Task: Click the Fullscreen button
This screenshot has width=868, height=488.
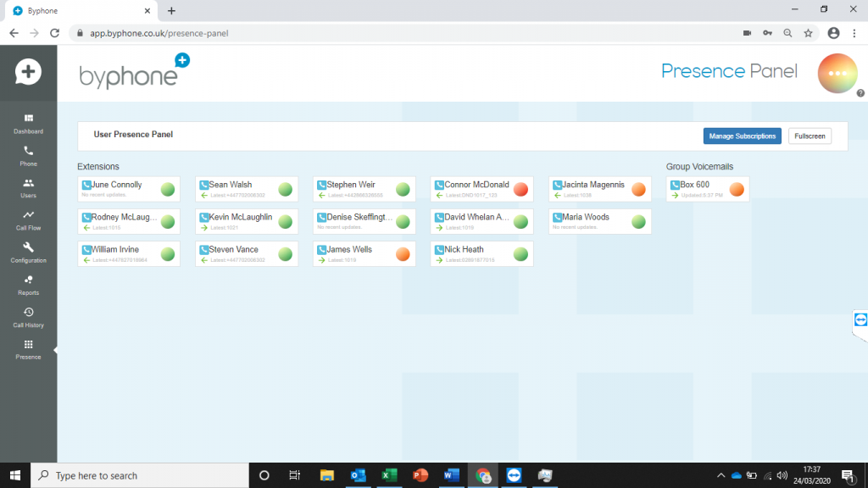Action: click(x=810, y=136)
